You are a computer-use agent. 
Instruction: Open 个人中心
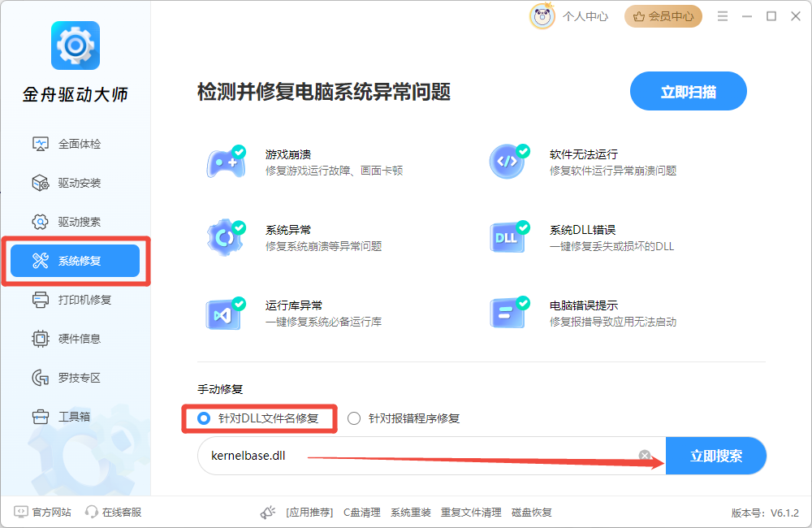(x=585, y=16)
